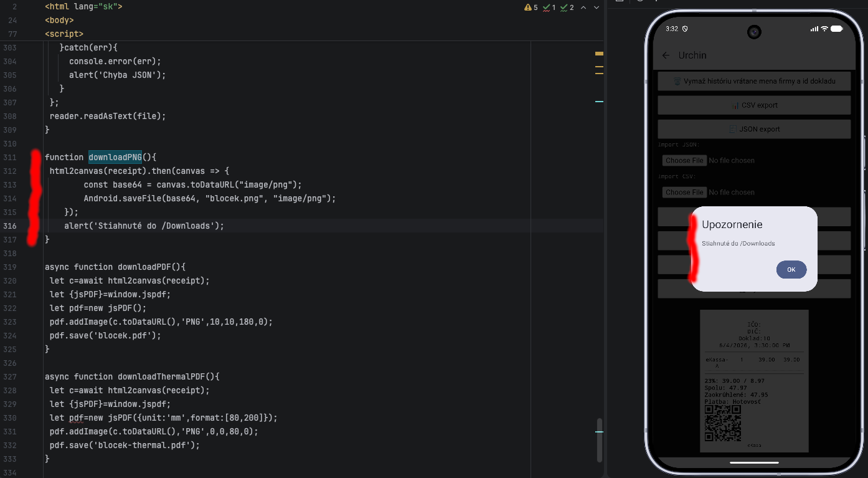Click the pdf.save('blocek-thermal.pdf') line
Screen dimensions: 868x478
pos(125,445)
